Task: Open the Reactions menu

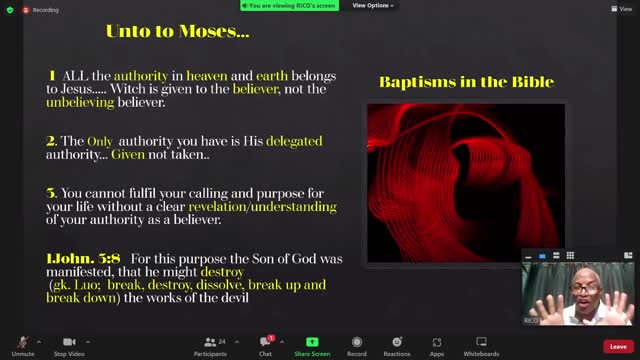Action: (397, 346)
